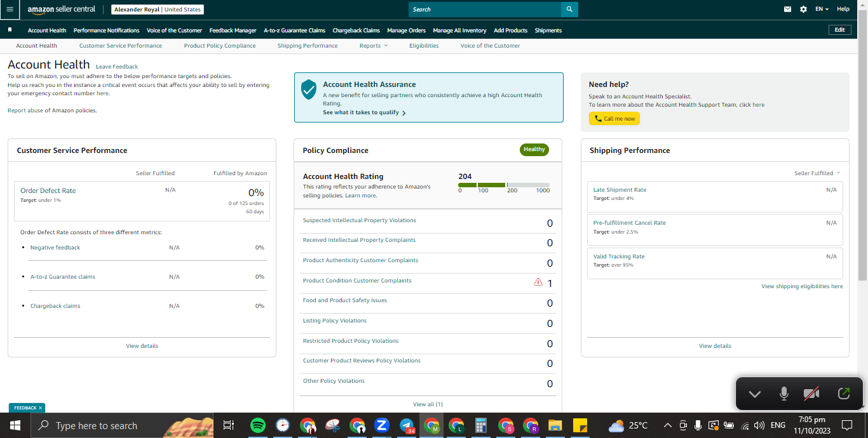Image resolution: width=868 pixels, height=438 pixels.
Task: Open the Windows Start menu
Action: click(x=15, y=425)
